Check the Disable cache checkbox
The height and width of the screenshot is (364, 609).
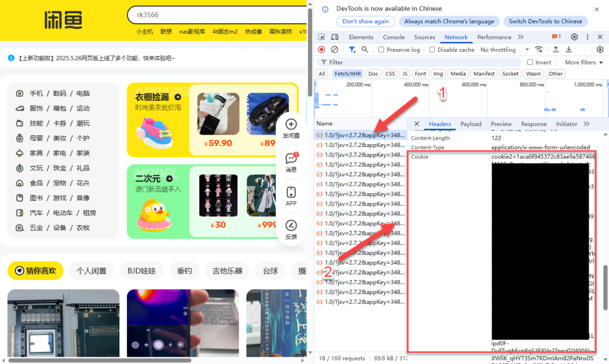point(432,50)
